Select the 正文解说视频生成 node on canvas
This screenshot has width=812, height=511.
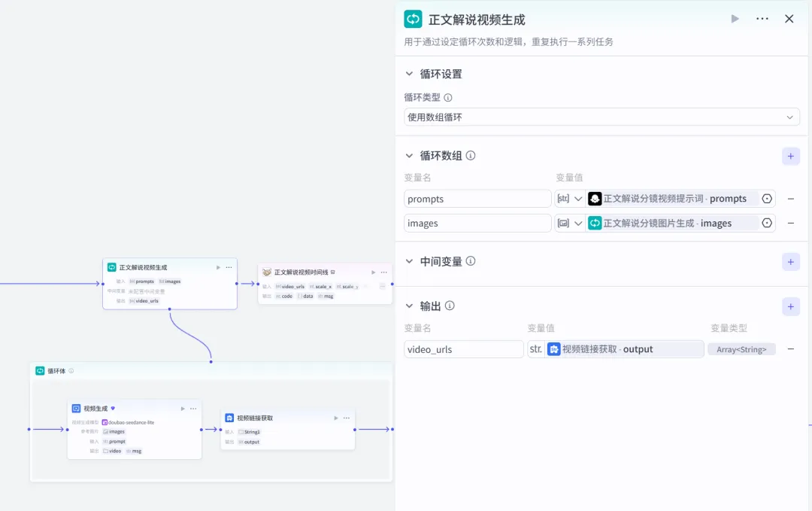coord(170,284)
